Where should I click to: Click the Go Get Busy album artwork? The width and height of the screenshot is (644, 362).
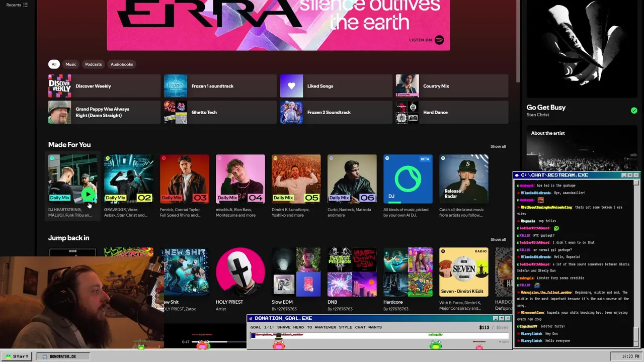[582, 48]
